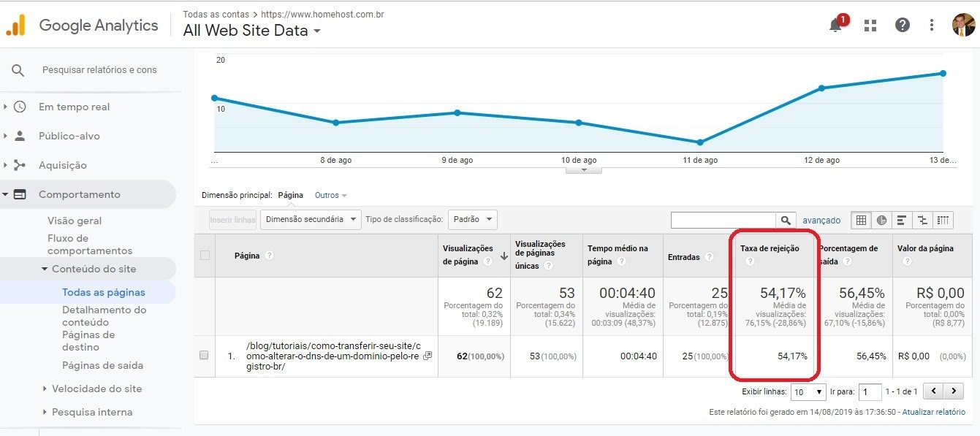The height and width of the screenshot is (436, 980).
Task: Click the Atualizar relatório link
Action: (934, 412)
